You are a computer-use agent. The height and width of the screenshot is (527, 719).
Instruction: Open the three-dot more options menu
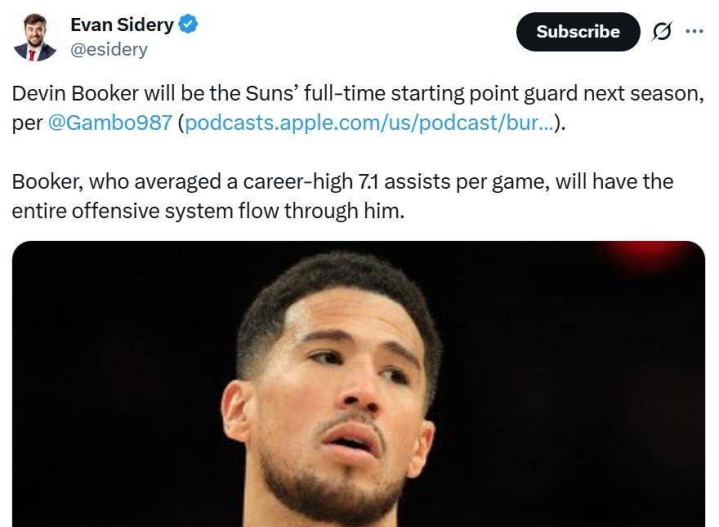693,31
